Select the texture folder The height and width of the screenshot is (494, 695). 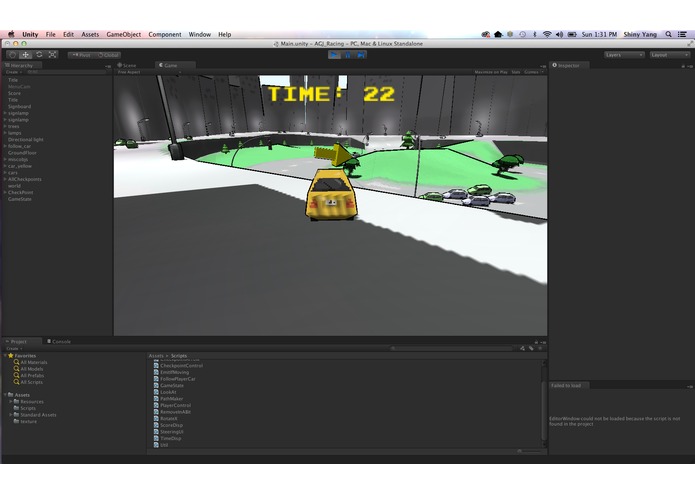coord(28,421)
